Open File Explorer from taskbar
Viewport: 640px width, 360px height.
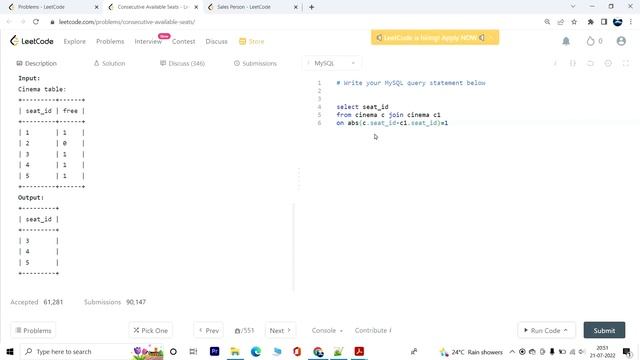[x=235, y=351]
